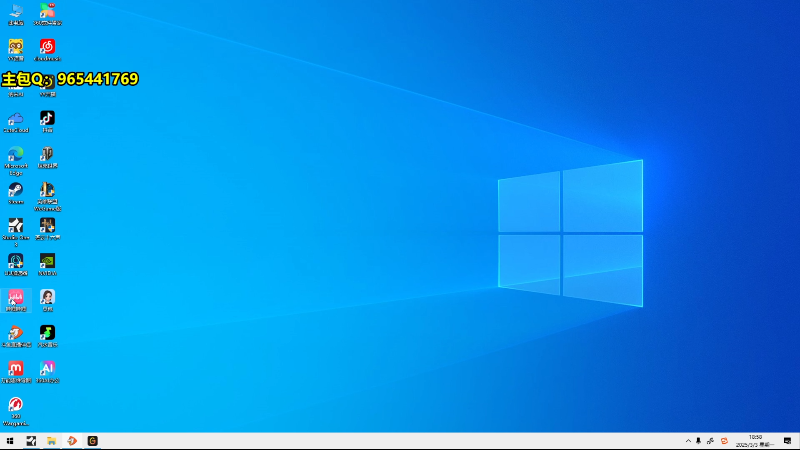Screen dimensions: 800x450
Task: Open the notification center in taskbar corner
Action: (x=788, y=441)
